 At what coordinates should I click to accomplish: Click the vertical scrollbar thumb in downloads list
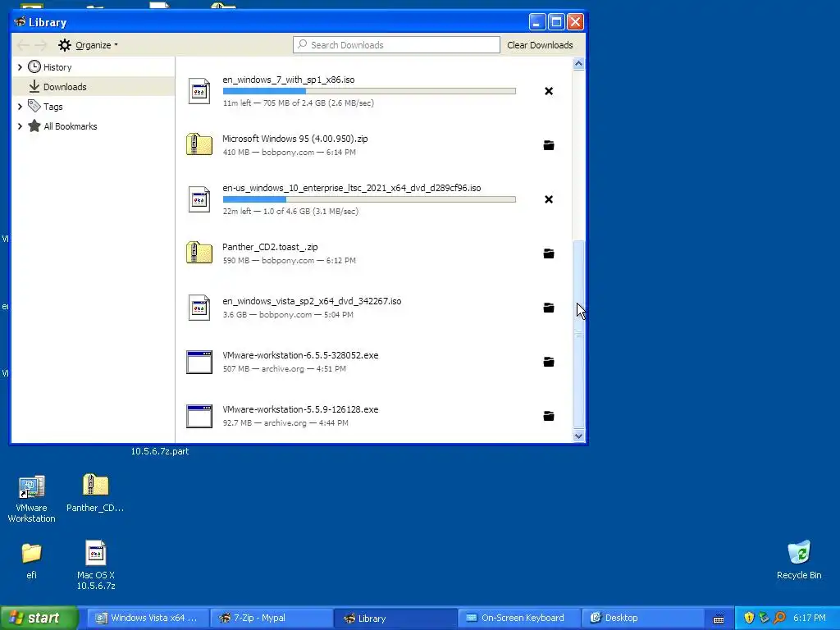coord(578,333)
